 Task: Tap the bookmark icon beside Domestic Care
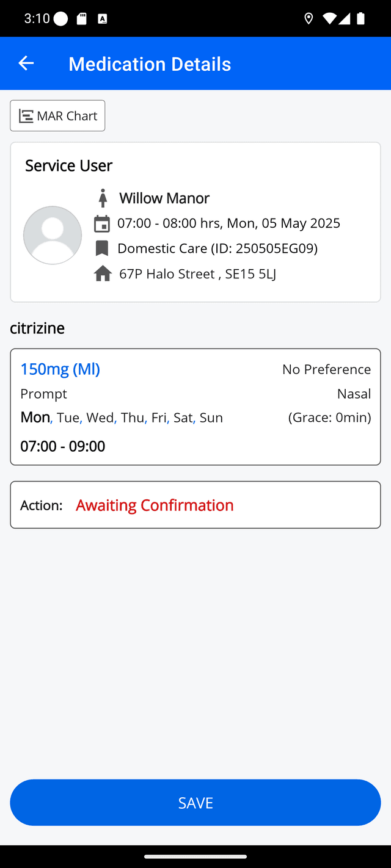click(x=102, y=248)
